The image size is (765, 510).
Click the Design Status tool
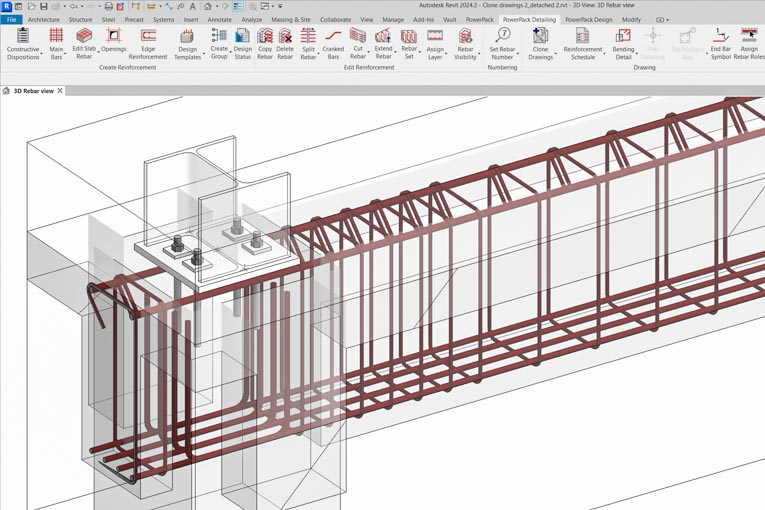(242, 44)
